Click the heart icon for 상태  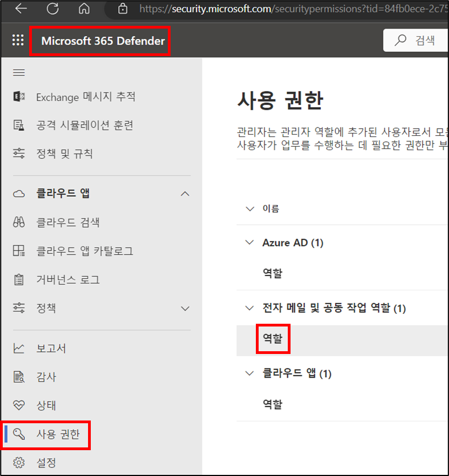19,405
